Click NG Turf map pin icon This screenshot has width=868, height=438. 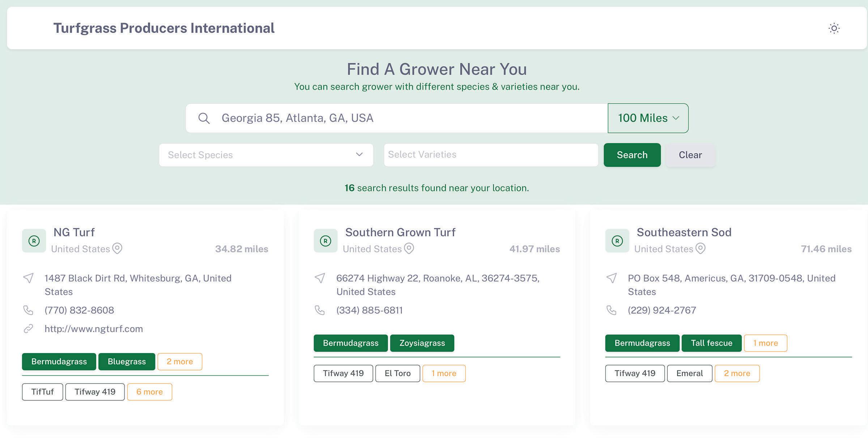pos(117,249)
